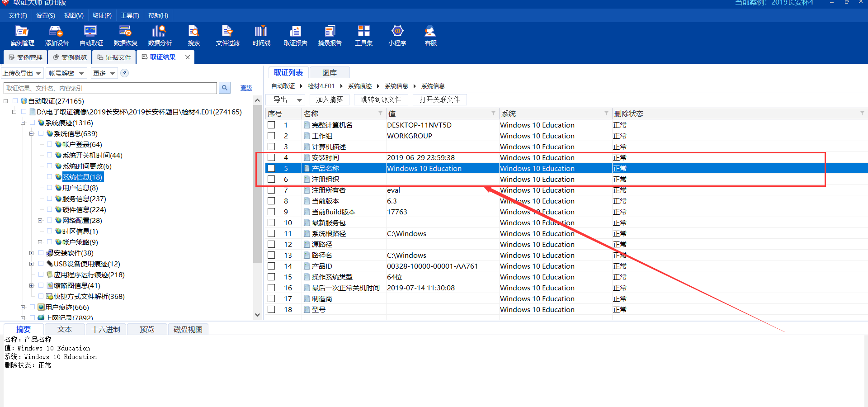Open the 案例管理 toolbar icon
868x407 pixels.
[x=22, y=35]
